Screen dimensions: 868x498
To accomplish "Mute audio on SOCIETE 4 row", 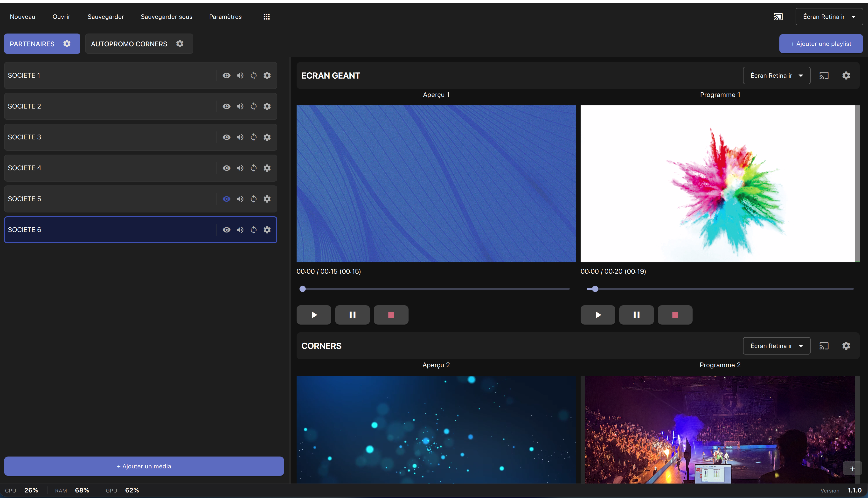I will pos(240,168).
